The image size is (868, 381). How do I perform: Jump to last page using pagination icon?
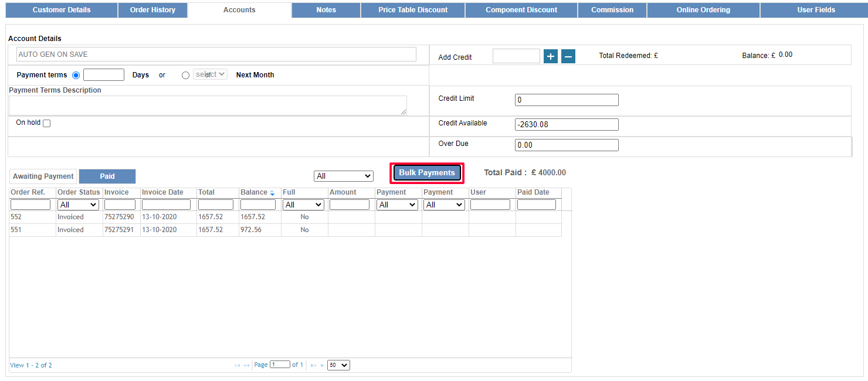(x=322, y=365)
